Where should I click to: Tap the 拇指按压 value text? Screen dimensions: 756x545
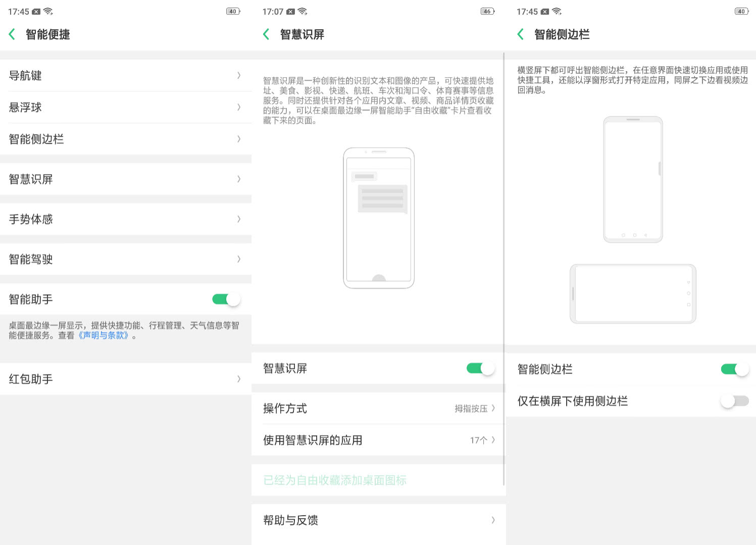471,408
